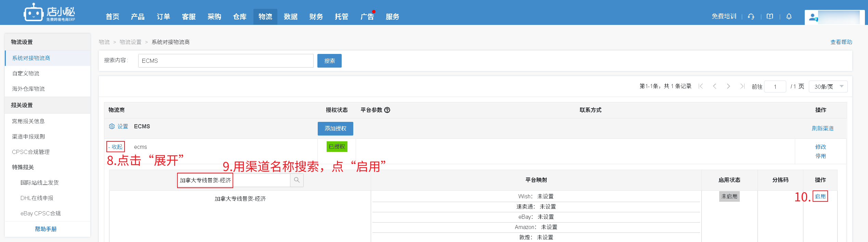Screen dimensions: 868x242
Task: Open the 数据 menu
Action: tap(291, 17)
